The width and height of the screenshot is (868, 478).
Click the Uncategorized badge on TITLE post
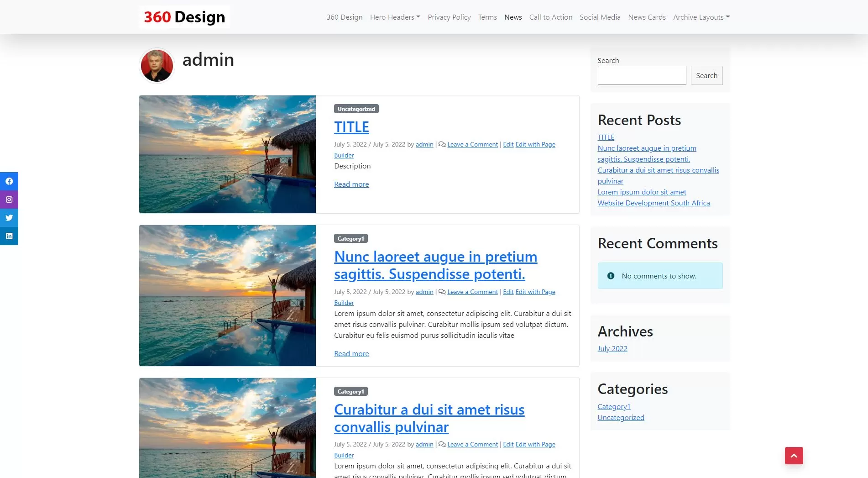(x=356, y=109)
